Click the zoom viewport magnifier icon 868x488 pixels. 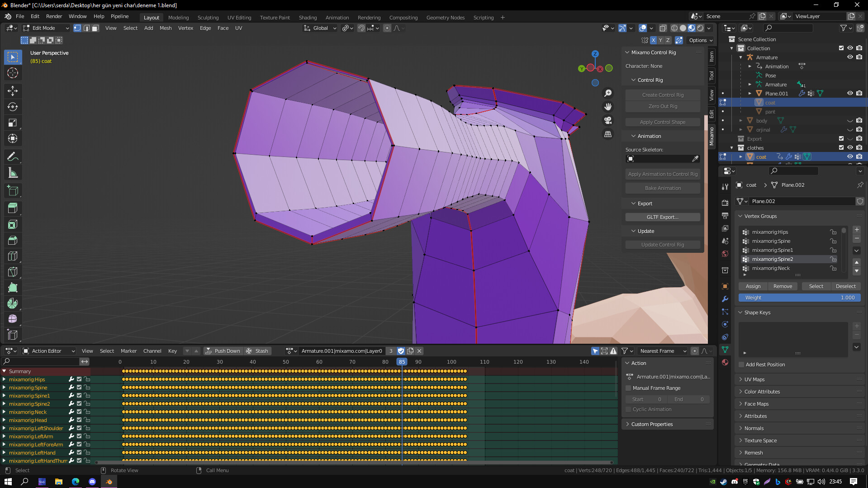(x=608, y=93)
